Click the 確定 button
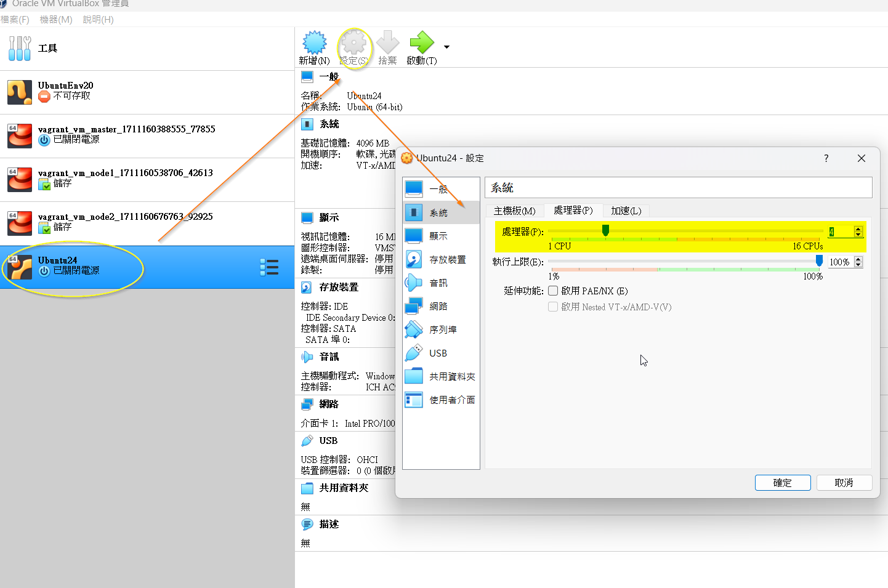The image size is (888, 588). click(783, 483)
